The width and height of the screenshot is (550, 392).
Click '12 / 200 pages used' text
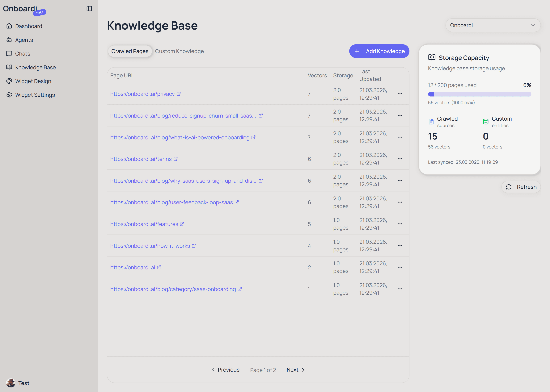click(x=452, y=85)
